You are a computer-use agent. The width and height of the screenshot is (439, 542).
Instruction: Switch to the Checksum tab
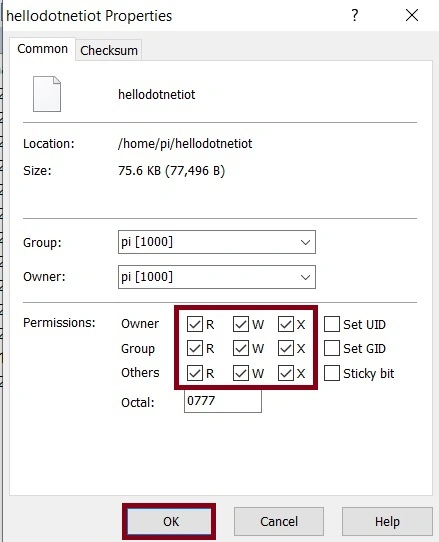[109, 50]
